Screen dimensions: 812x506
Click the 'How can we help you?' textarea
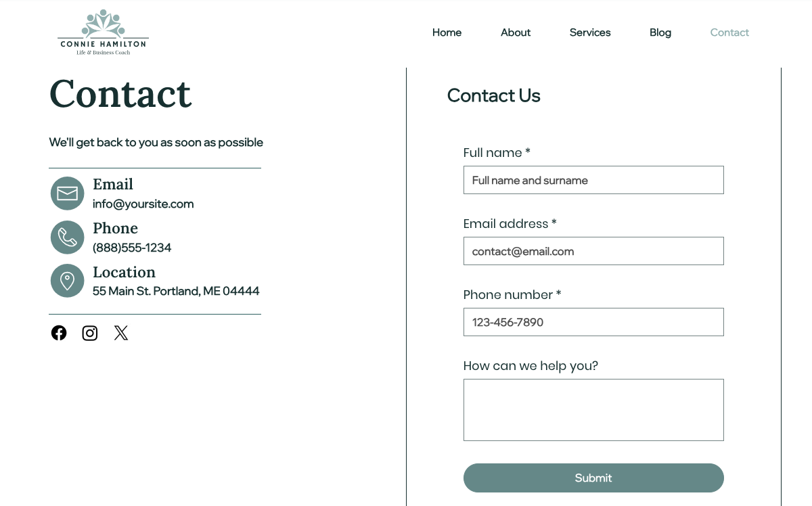[593, 410]
